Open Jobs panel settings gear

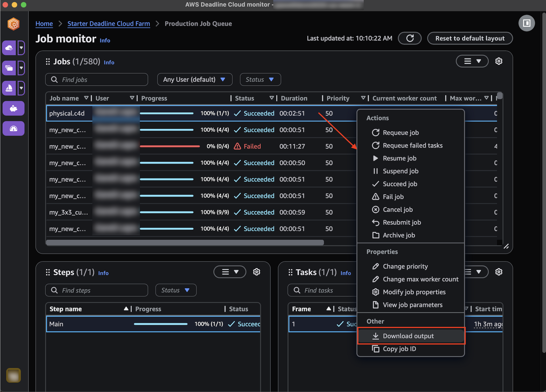point(498,61)
